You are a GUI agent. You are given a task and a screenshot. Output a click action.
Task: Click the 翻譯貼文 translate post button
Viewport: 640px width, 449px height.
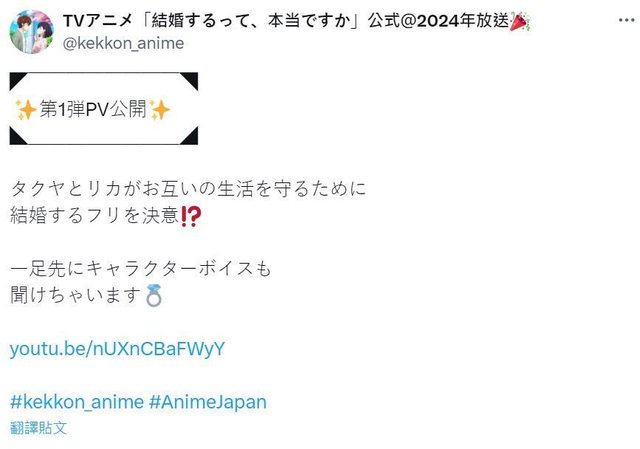38,428
